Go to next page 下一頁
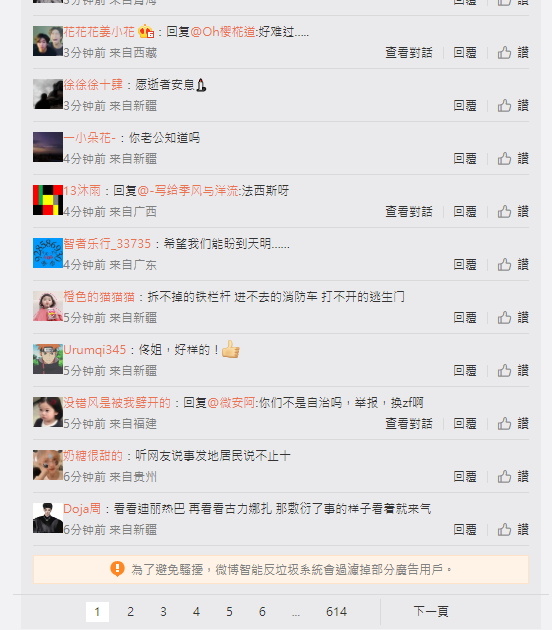The height and width of the screenshot is (630, 552). tap(431, 612)
